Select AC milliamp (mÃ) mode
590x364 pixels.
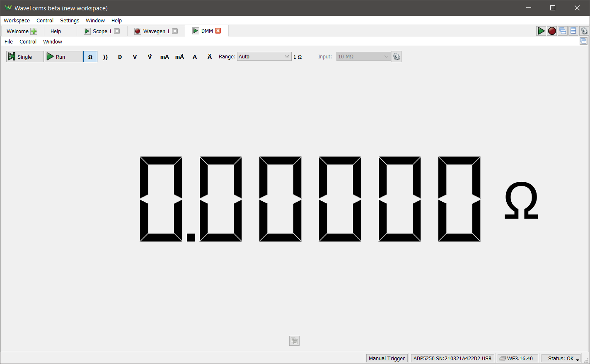[x=179, y=57]
